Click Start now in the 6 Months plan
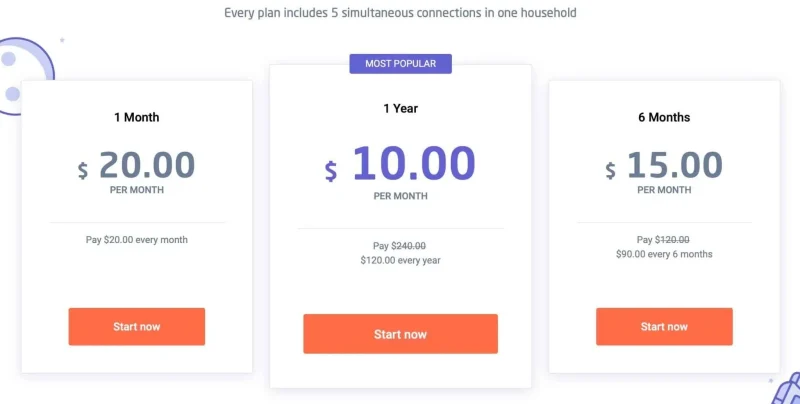This screenshot has height=404, width=800. tap(664, 327)
